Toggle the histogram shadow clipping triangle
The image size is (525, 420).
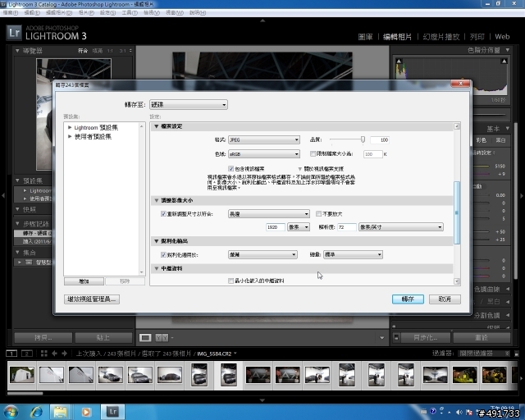(x=399, y=61)
